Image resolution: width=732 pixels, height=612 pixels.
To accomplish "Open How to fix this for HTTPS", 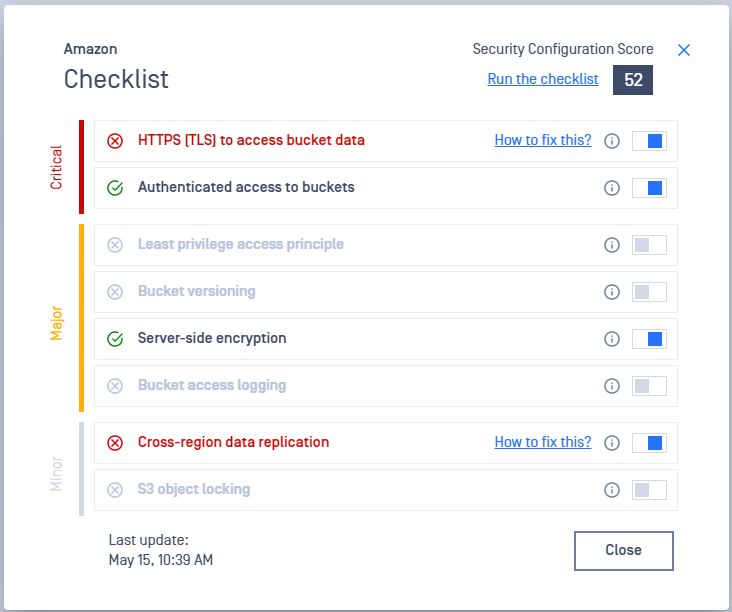I will tap(542, 140).
